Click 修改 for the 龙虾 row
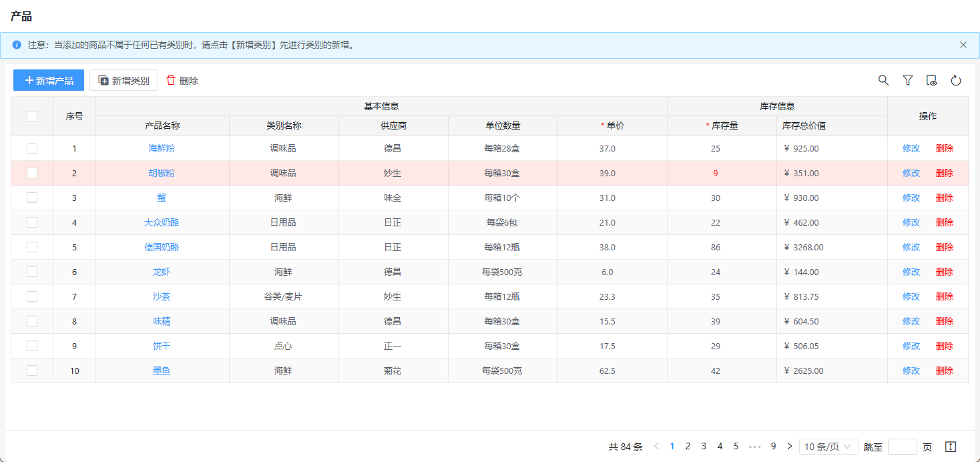The image size is (980, 462). 911,272
